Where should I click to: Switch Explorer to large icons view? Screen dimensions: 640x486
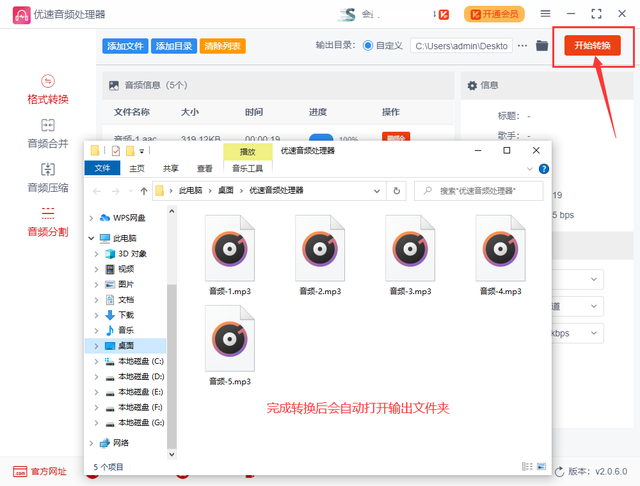coord(541,467)
